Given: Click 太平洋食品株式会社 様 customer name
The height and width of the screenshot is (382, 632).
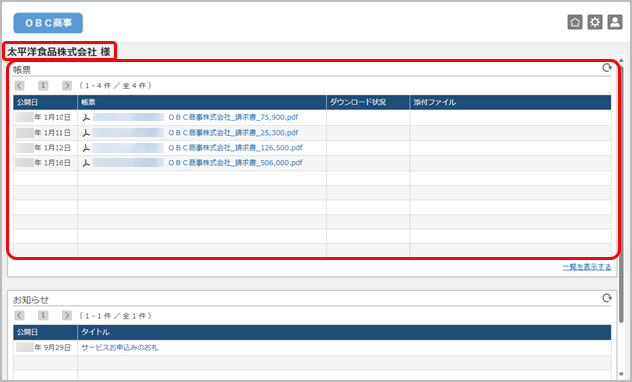Looking at the screenshot, I should click(x=59, y=52).
